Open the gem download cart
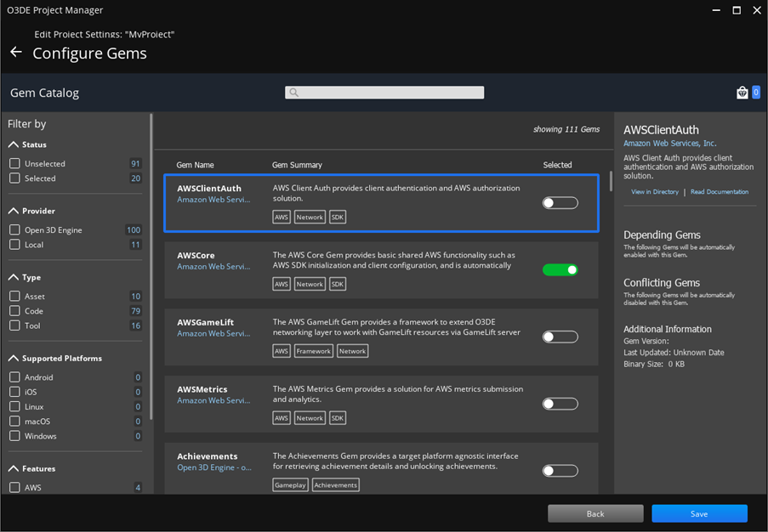 (x=742, y=92)
